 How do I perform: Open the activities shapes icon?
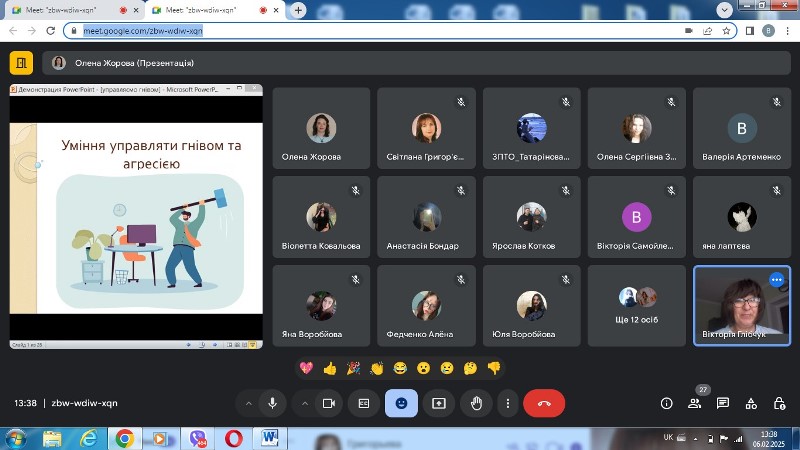(751, 404)
